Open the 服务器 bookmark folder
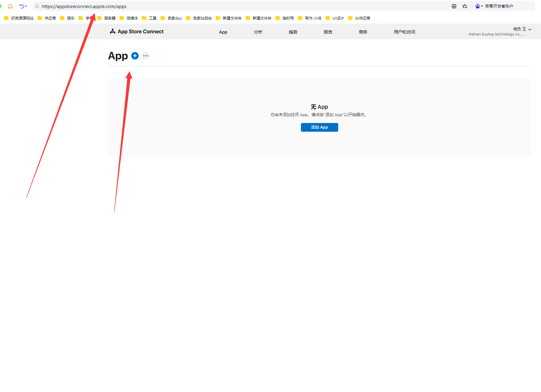541x392 pixels. click(107, 18)
